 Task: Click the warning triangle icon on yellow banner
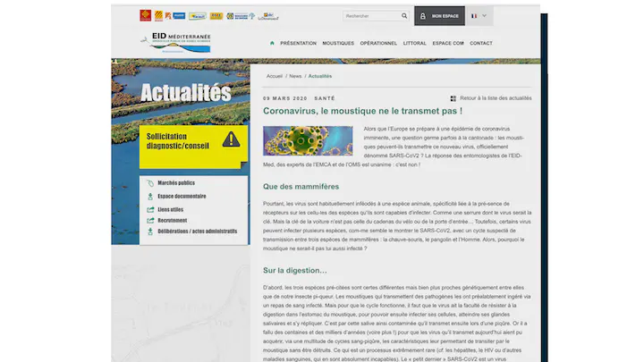[x=231, y=139]
